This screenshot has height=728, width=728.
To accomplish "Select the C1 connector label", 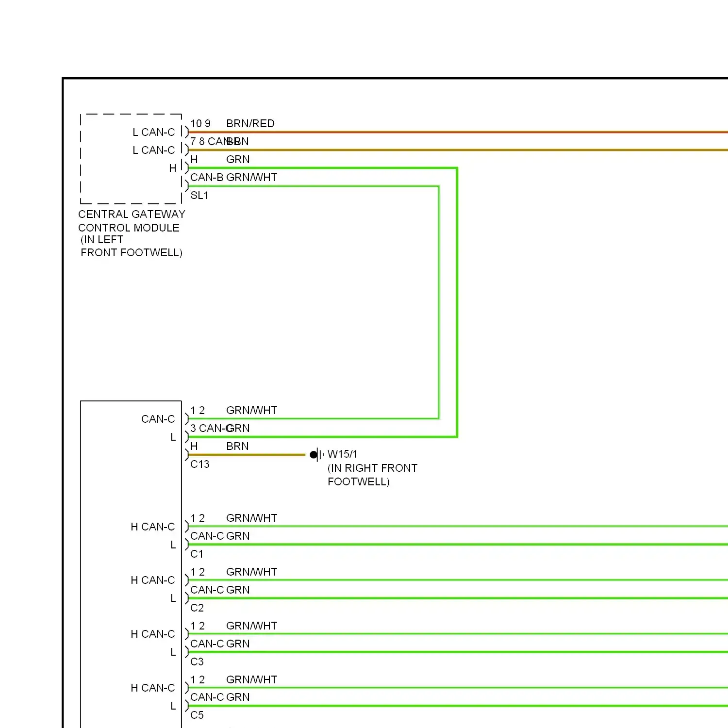I will 197,554.
